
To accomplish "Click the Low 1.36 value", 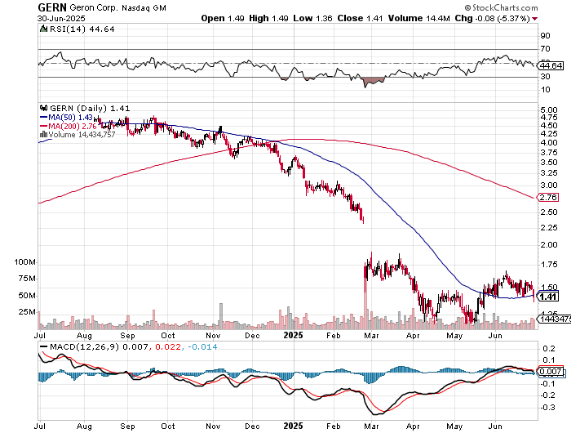I will pos(312,18).
